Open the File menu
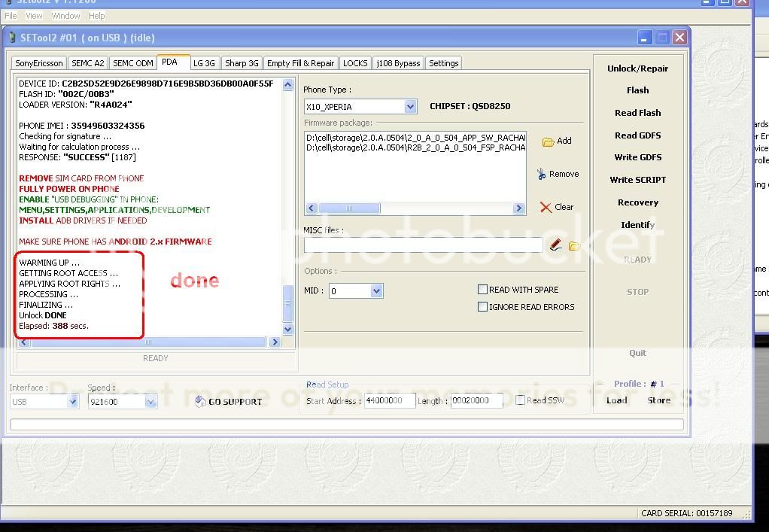The width and height of the screenshot is (769, 532). [x=11, y=17]
